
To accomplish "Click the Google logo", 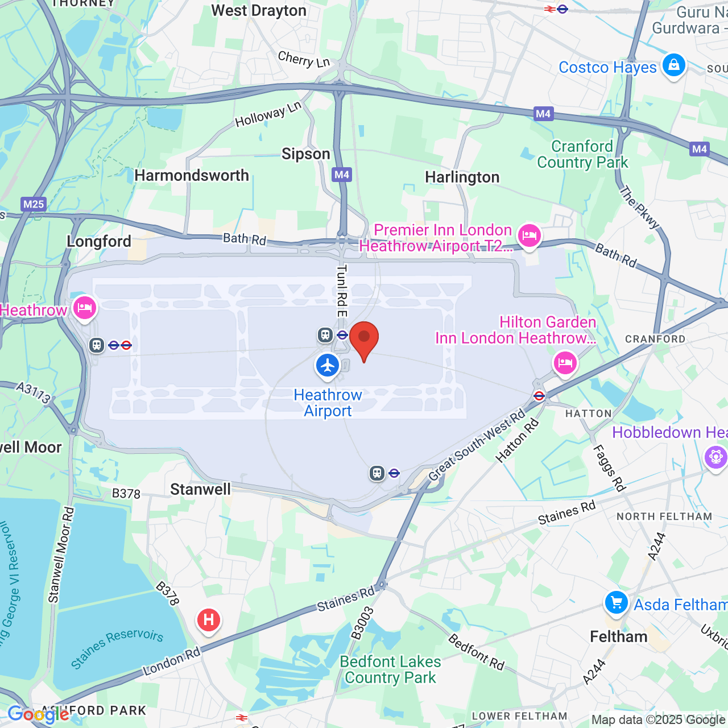I will (38, 714).
